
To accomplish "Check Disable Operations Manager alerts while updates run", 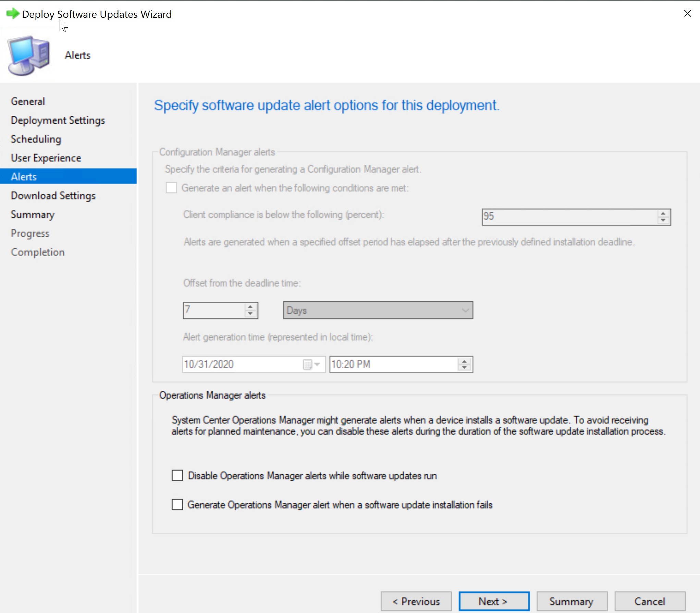I will tap(177, 475).
